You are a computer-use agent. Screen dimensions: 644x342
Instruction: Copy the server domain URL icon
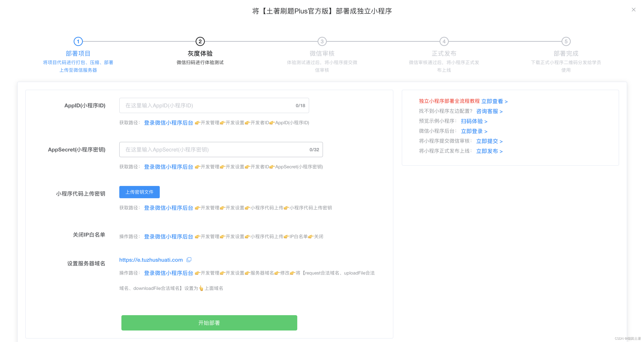[189, 260]
